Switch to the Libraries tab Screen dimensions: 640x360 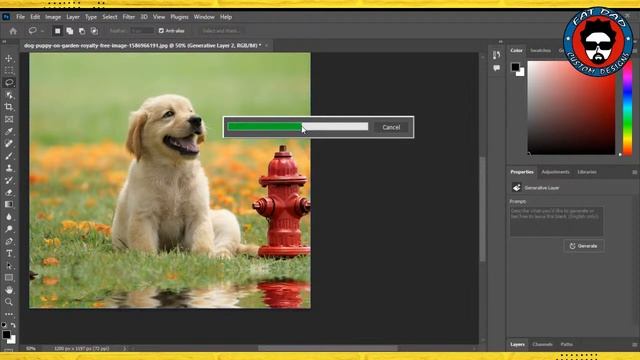(x=587, y=172)
